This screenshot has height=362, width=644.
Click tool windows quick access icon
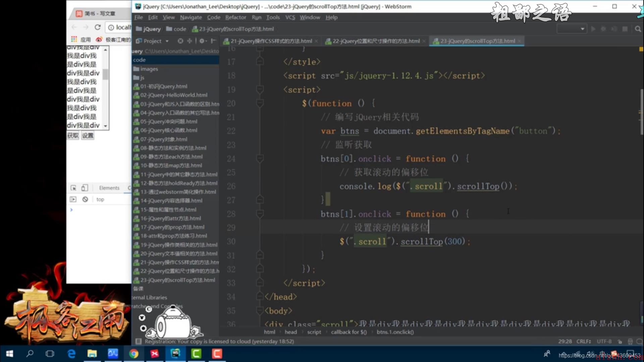[x=138, y=341]
